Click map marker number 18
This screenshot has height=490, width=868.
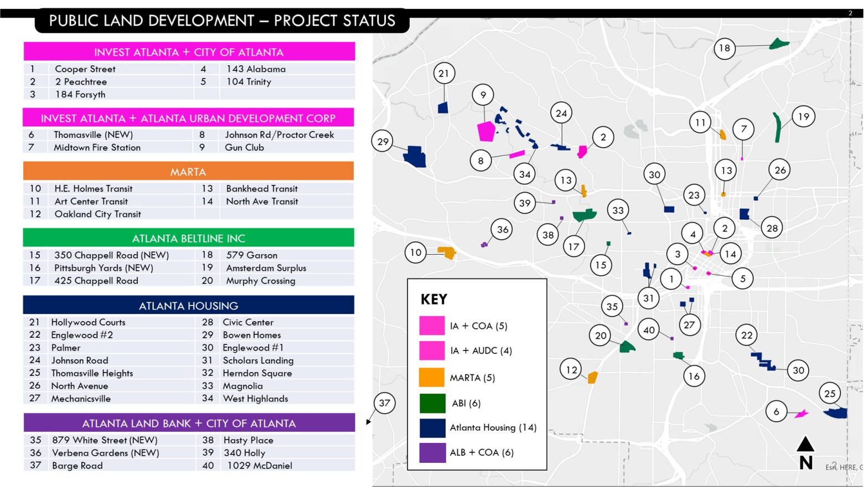[724, 48]
